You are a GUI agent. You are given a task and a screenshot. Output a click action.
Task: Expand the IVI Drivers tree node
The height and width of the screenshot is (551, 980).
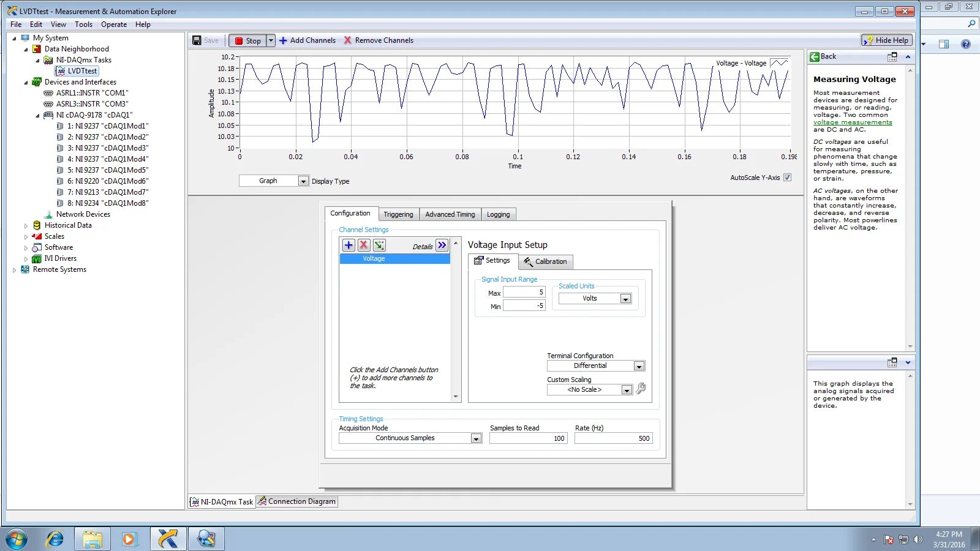click(x=26, y=259)
